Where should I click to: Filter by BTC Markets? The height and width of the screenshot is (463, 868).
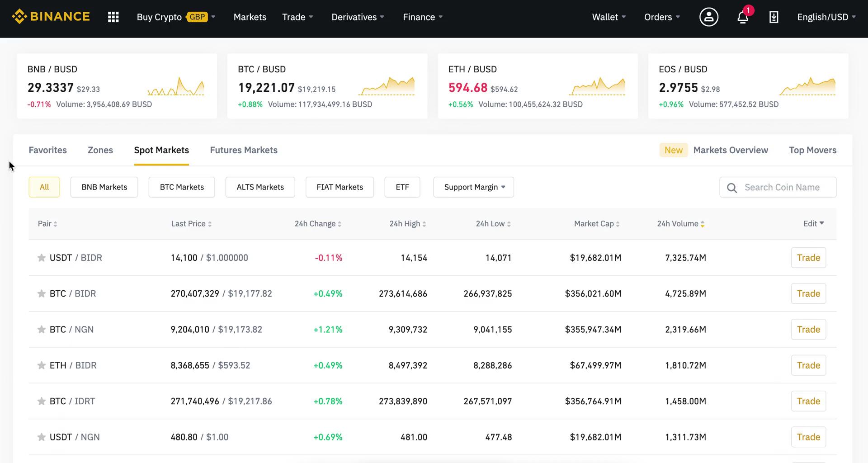[182, 187]
